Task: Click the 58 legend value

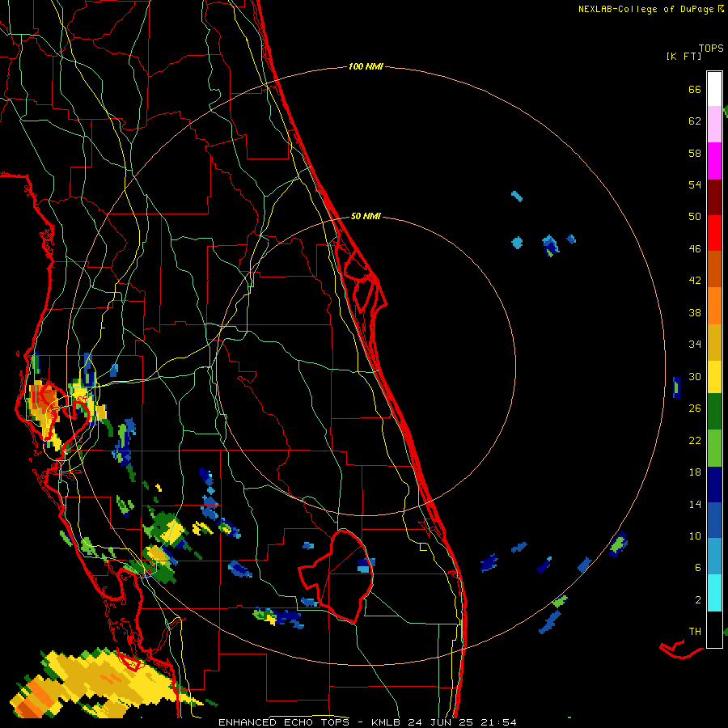Action: pos(695,153)
